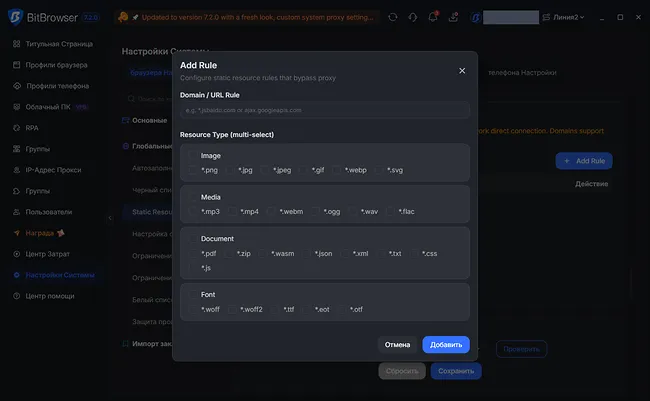Check the *.wav option
The height and width of the screenshot is (401, 650).
click(x=353, y=211)
